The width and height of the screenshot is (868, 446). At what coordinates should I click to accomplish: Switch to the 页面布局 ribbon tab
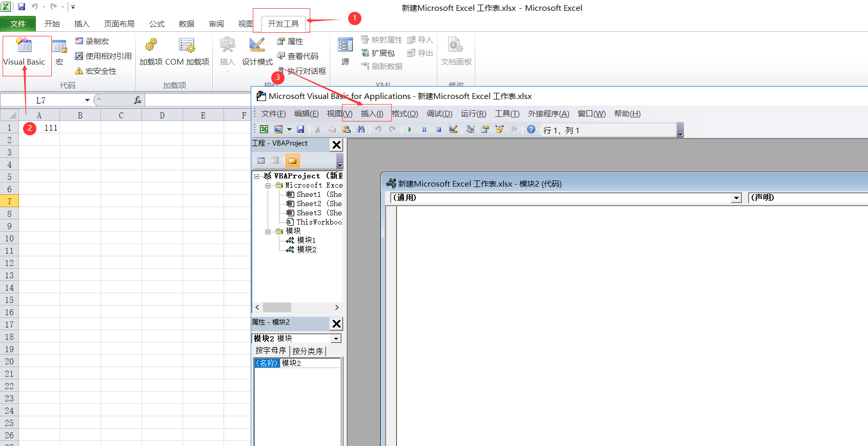pyautogui.click(x=119, y=24)
